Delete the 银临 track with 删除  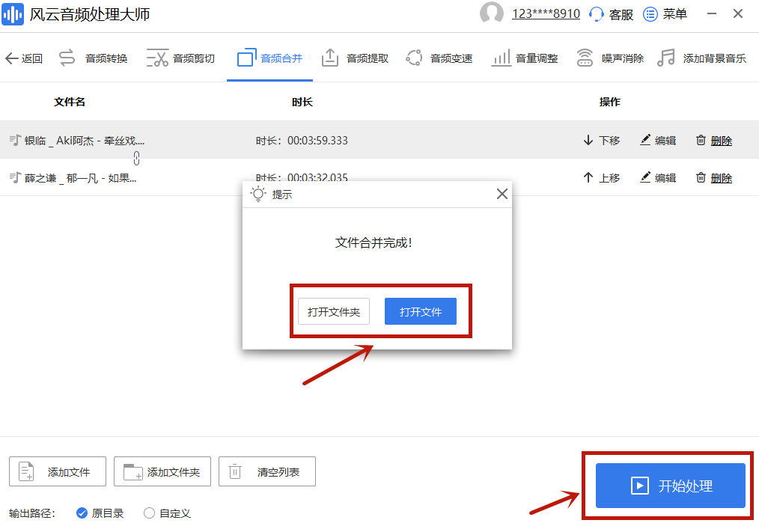point(714,141)
